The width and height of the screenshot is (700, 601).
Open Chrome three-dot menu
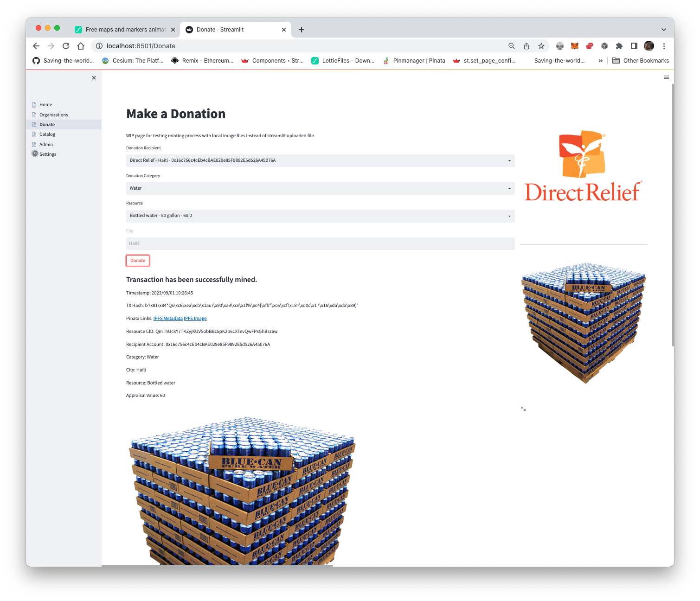click(x=664, y=46)
